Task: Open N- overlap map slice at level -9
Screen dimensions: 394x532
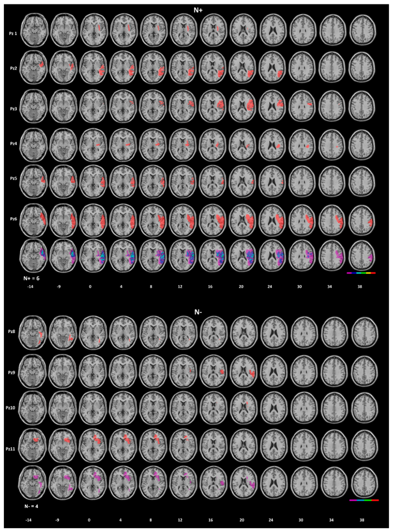Action: [x=63, y=482]
